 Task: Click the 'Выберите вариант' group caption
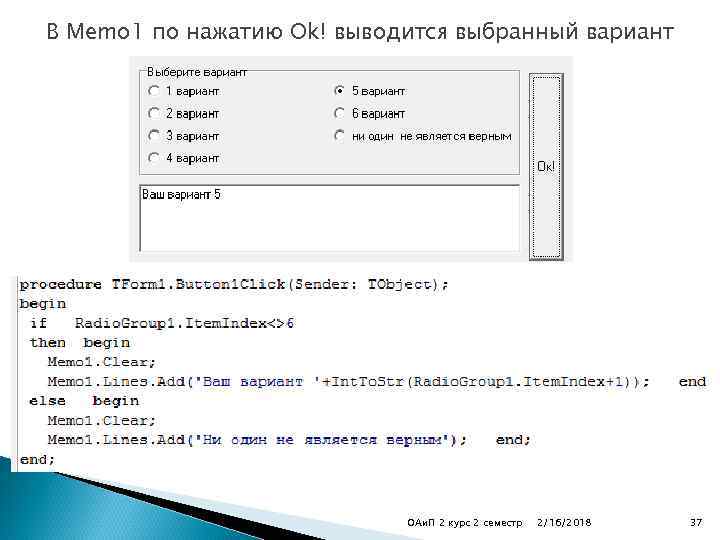point(197,72)
